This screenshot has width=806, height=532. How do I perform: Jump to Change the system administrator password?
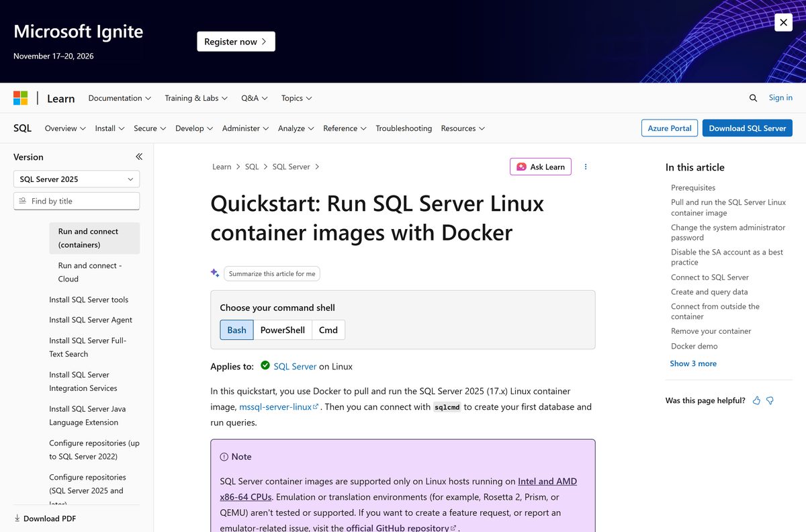pyautogui.click(x=728, y=232)
